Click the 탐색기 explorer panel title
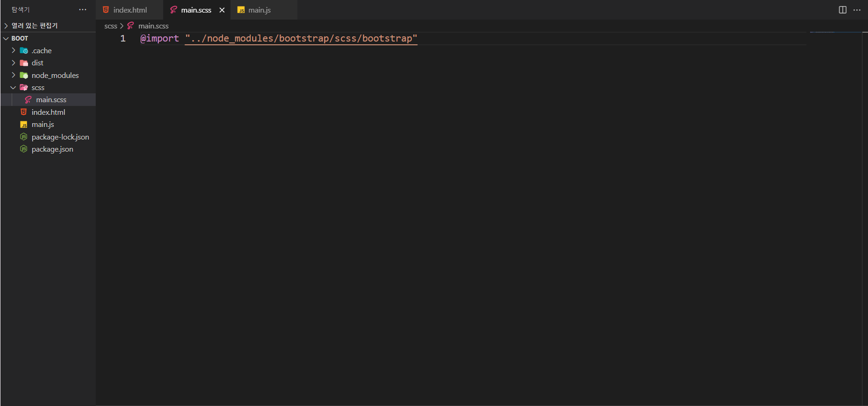 point(21,10)
